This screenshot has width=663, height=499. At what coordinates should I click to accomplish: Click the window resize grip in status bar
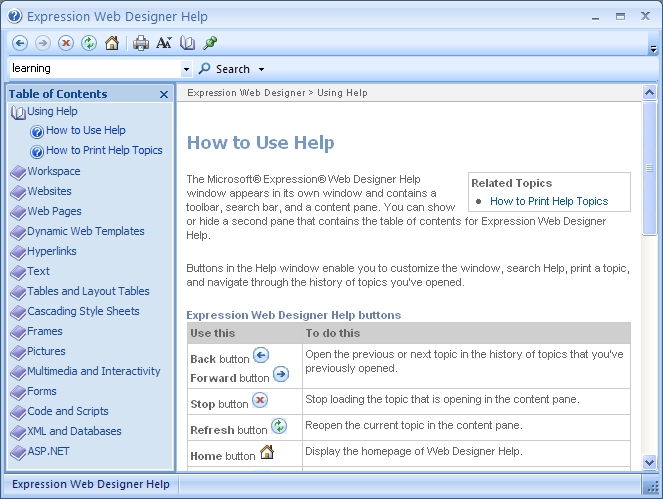652,487
